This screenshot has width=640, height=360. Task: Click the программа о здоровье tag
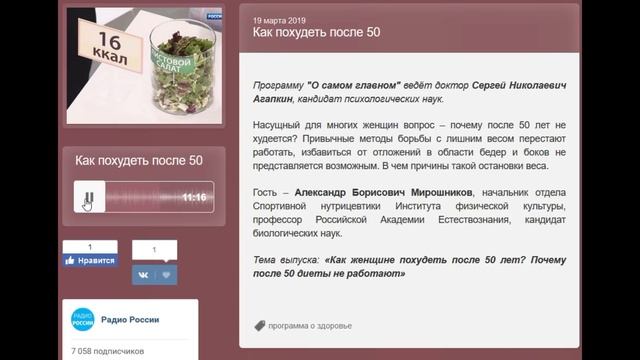coord(310,326)
